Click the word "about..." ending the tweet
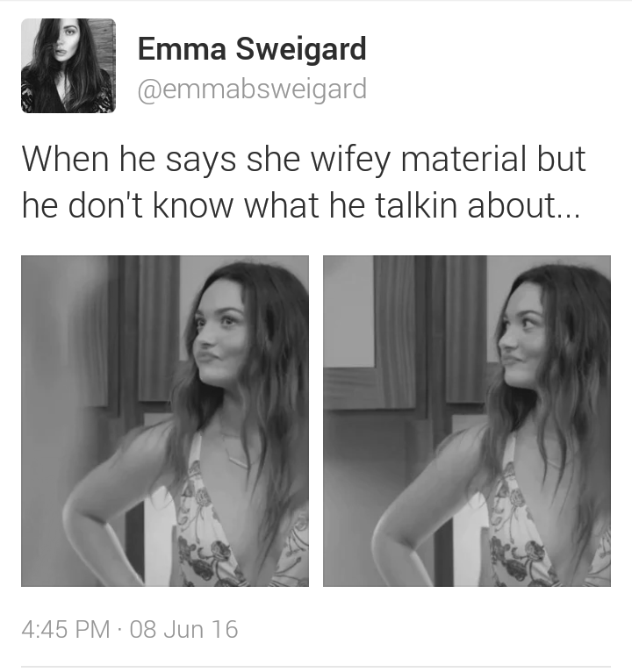 click(x=523, y=204)
